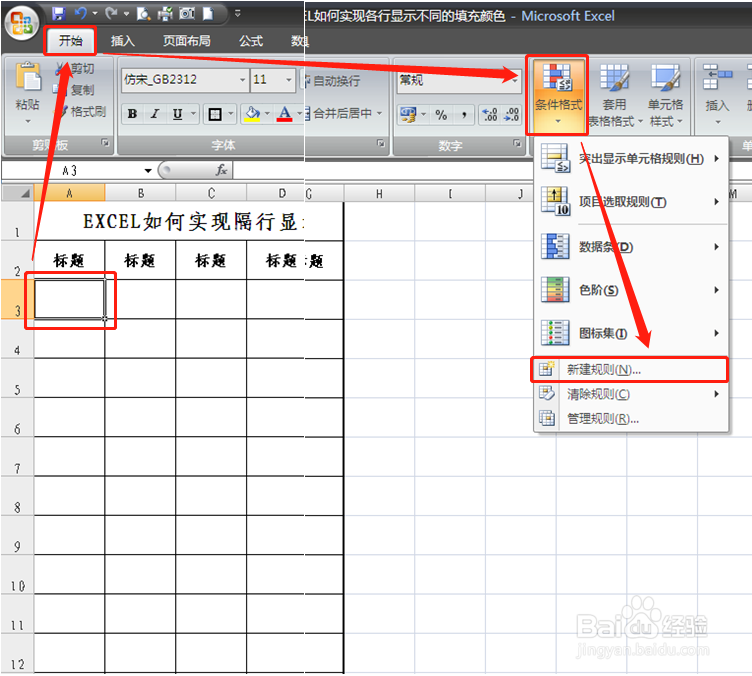Click the 条件格式 conditional formatting button
This screenshot has width=752, height=676.
(558, 94)
